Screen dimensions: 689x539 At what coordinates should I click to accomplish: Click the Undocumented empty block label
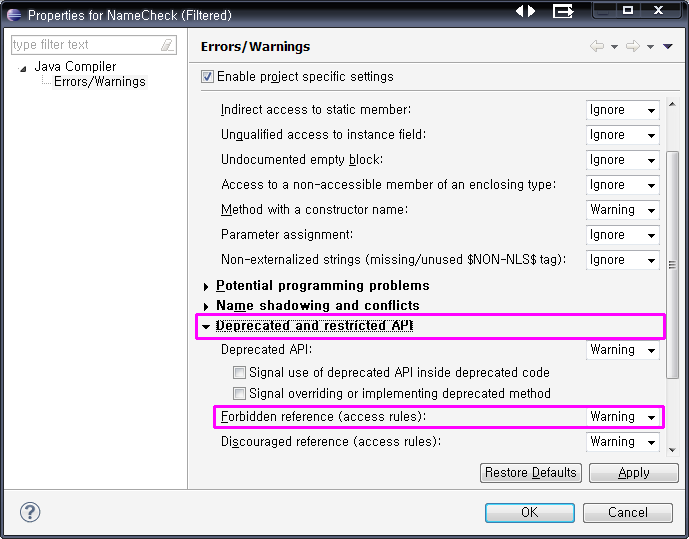301,159
